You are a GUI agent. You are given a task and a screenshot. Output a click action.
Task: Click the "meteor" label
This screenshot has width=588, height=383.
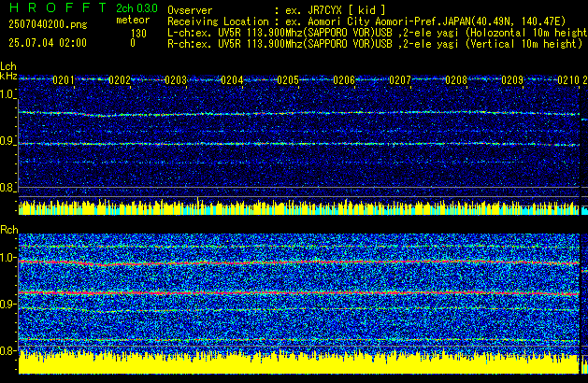133,20
